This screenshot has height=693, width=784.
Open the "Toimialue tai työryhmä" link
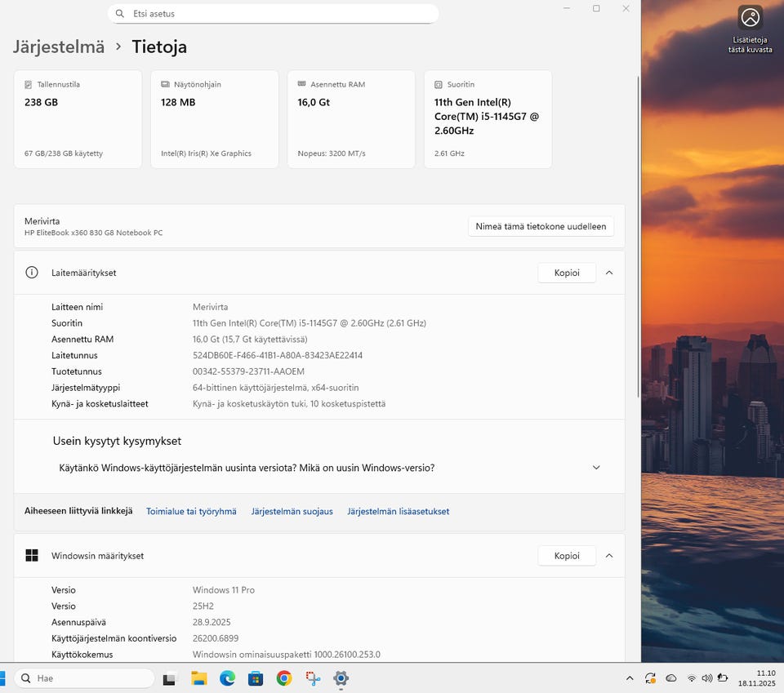click(191, 512)
